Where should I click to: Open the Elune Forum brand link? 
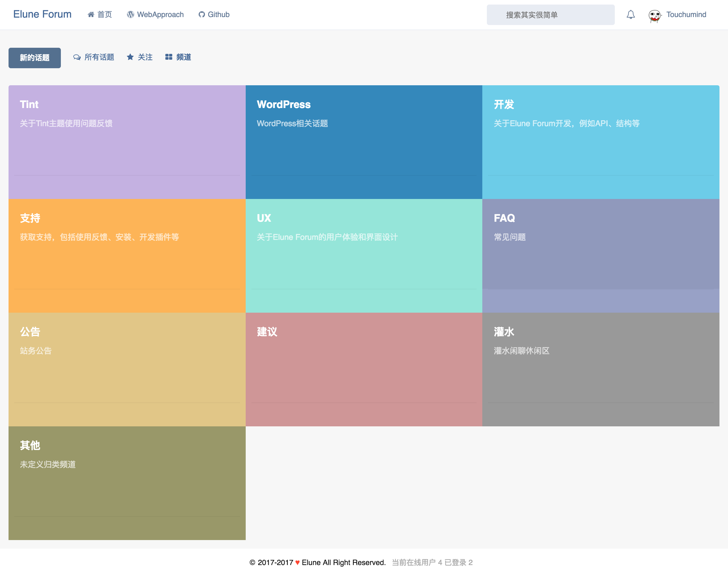click(x=43, y=14)
